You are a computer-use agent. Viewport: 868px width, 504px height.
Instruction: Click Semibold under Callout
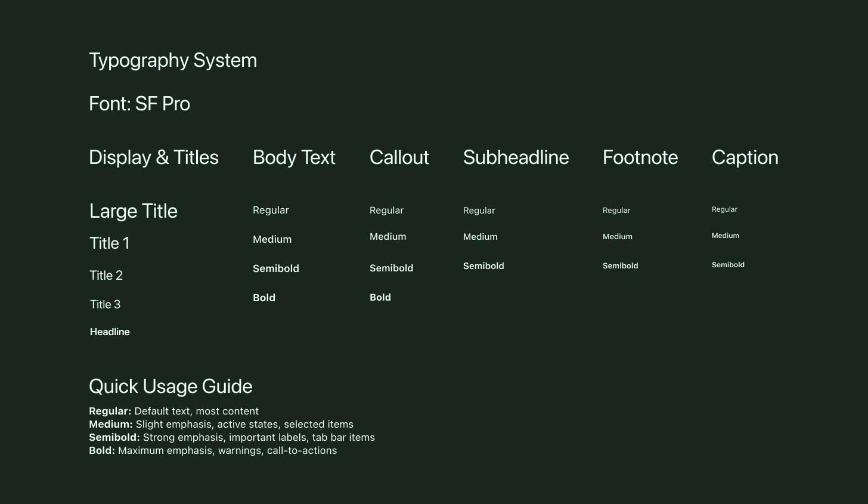[x=391, y=268]
